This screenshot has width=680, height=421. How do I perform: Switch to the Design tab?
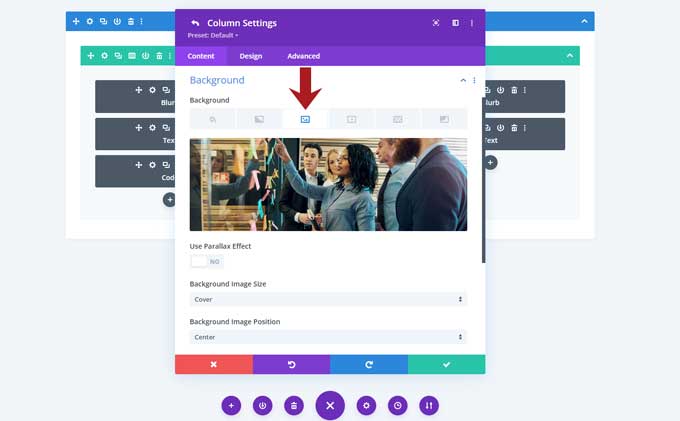(x=251, y=56)
